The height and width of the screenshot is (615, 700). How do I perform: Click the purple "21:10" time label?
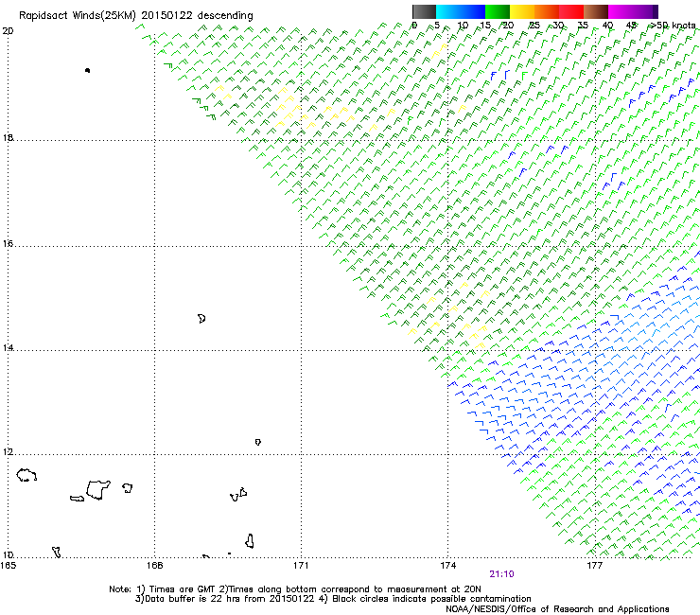tap(501, 574)
